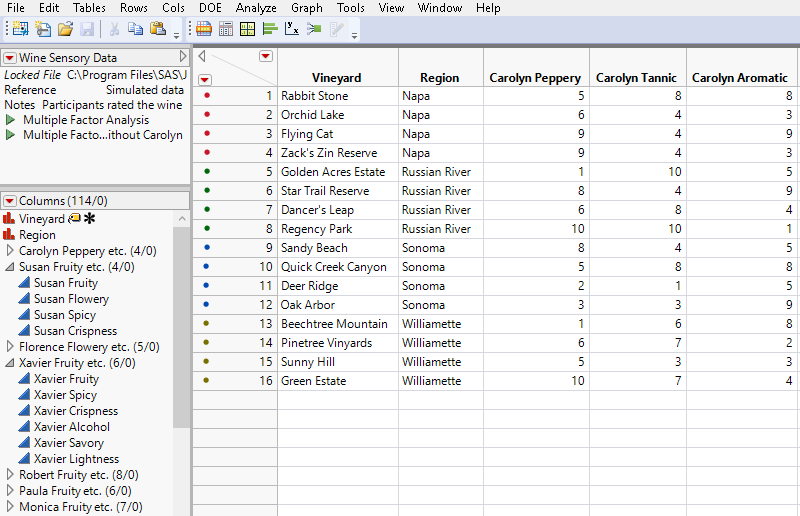Open the column header red triangle menu
This screenshot has height=516, width=800.
pyautogui.click(x=266, y=56)
